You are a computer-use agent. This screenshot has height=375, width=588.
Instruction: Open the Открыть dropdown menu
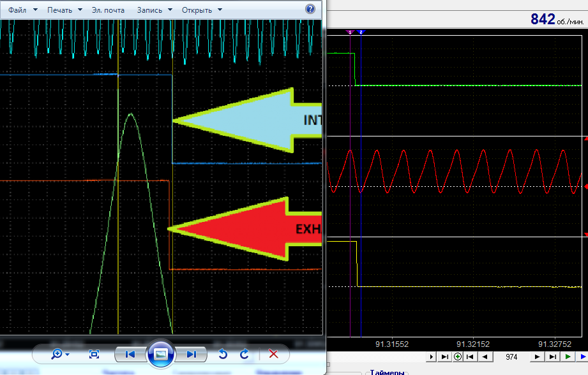202,10
